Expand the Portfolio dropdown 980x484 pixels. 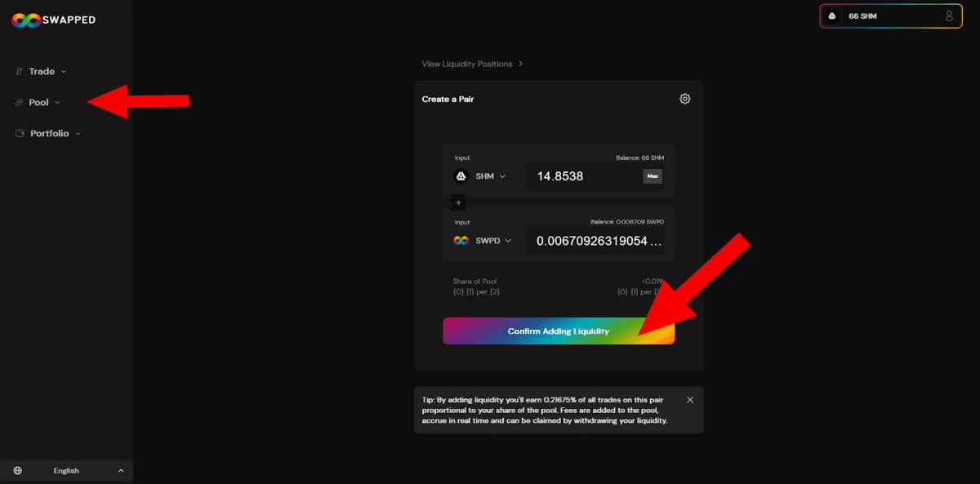point(79,133)
